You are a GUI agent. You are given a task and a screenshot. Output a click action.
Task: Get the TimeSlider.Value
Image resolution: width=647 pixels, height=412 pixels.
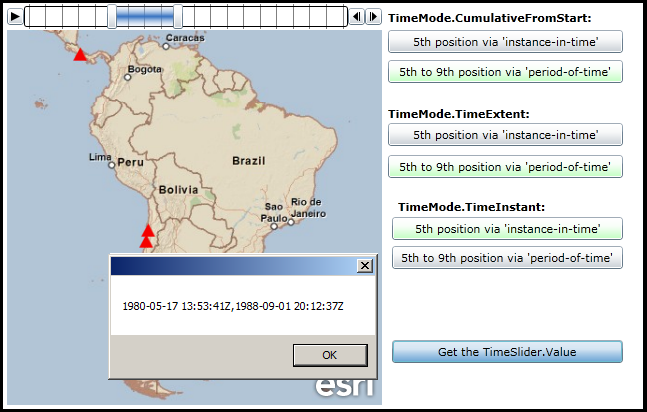tap(507, 352)
